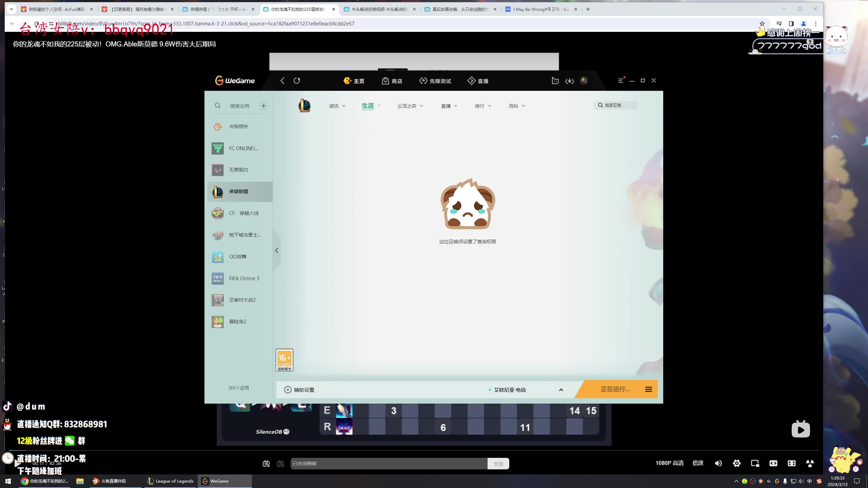This screenshot has width=868, height=488.
Task: Open Chrome side panel icon
Action: tap(791, 24)
